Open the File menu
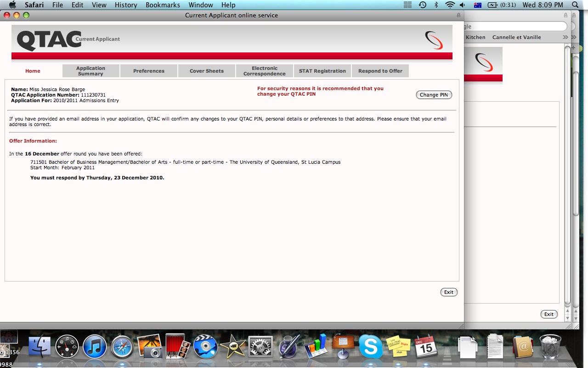 coord(57,5)
